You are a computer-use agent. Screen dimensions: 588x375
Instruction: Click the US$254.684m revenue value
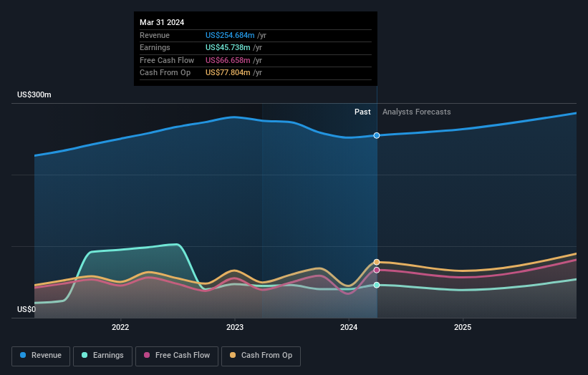pos(230,35)
